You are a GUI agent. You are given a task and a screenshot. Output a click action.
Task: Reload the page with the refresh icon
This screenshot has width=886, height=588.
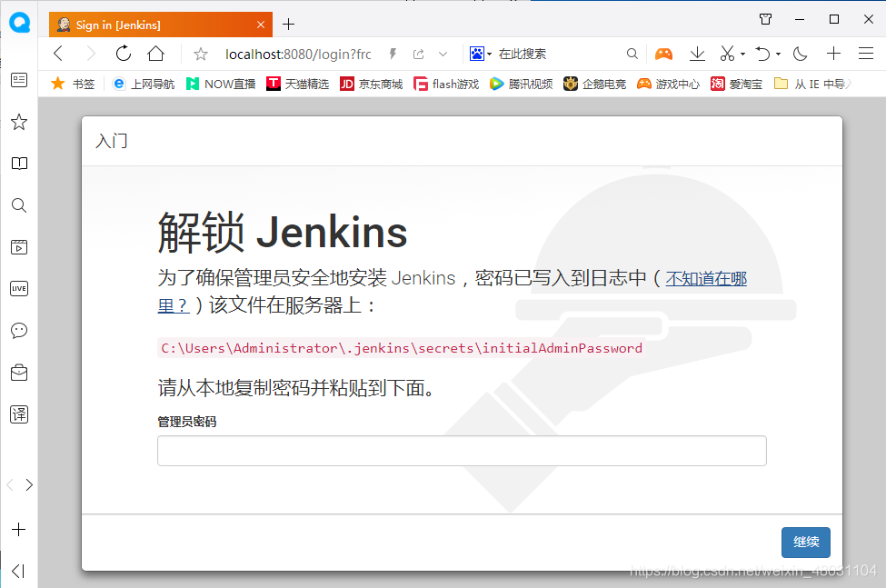tap(124, 54)
